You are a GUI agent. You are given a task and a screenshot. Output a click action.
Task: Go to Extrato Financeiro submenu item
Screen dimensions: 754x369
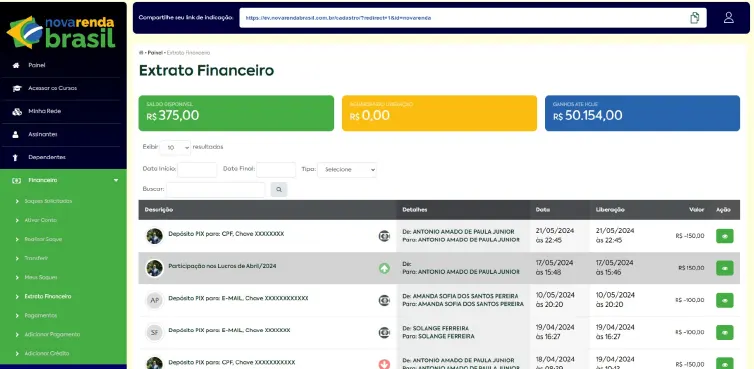click(48, 296)
